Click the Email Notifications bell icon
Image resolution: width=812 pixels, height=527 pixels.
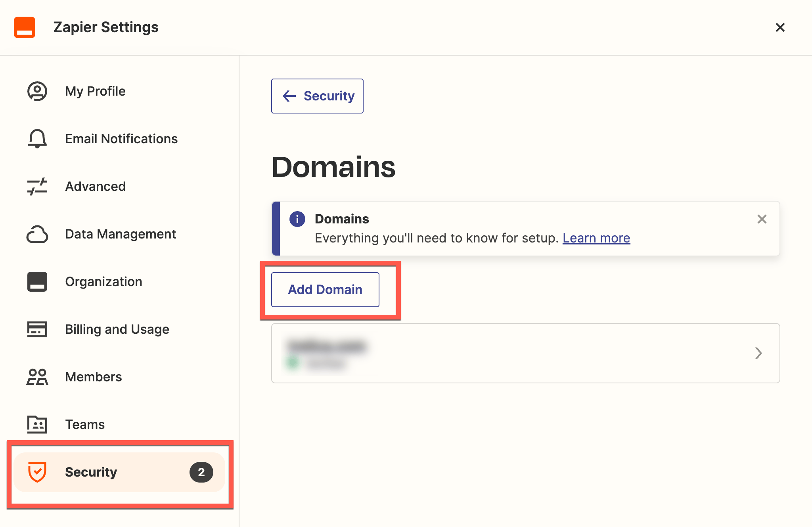click(x=37, y=139)
